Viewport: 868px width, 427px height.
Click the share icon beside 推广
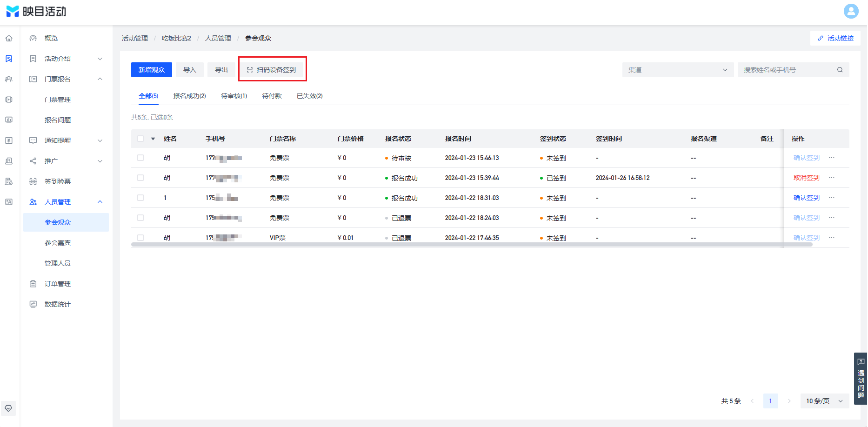tap(33, 161)
